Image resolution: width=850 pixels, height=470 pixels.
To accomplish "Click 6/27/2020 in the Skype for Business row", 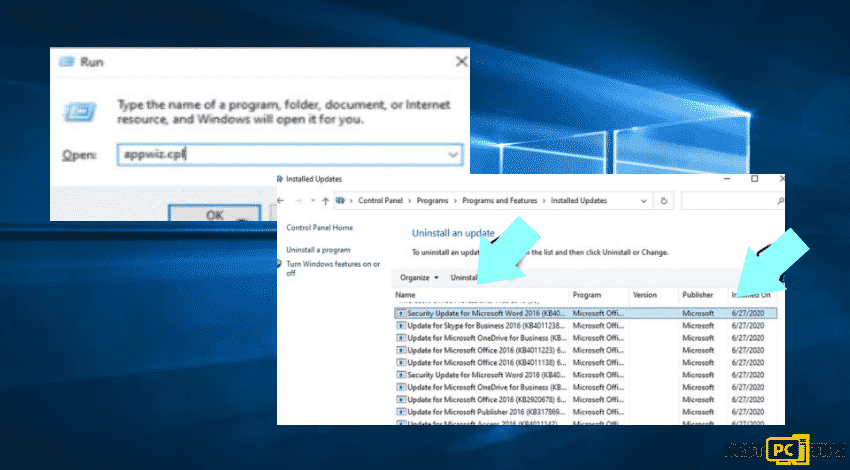I will tap(748, 326).
